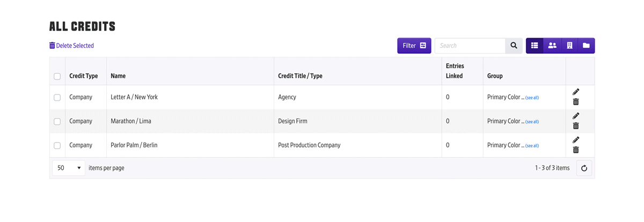Delete the Marathon / Lima credit
Screen dimensions: 644x222
pos(576,126)
